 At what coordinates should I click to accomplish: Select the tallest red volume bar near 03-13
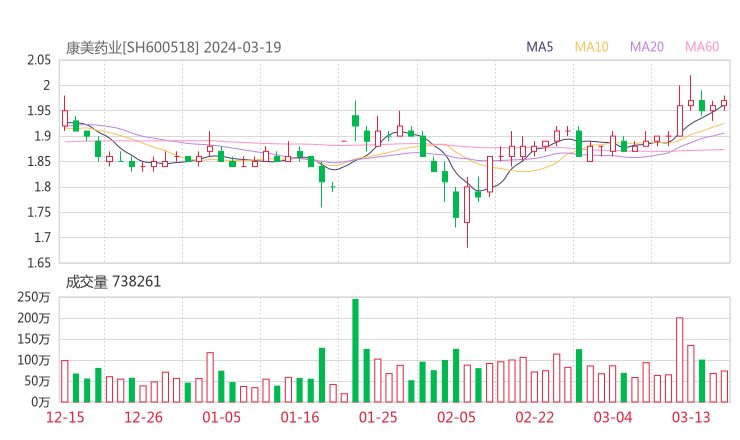tap(680, 360)
